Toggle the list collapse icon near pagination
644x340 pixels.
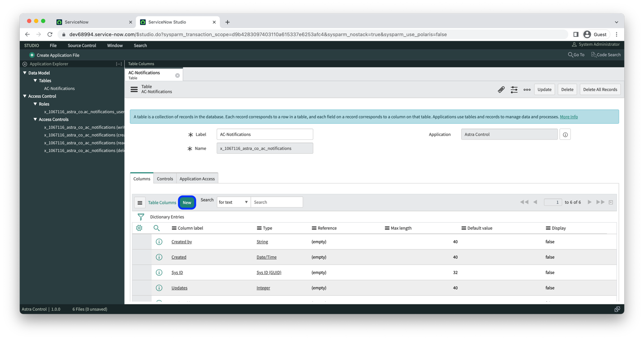611,202
